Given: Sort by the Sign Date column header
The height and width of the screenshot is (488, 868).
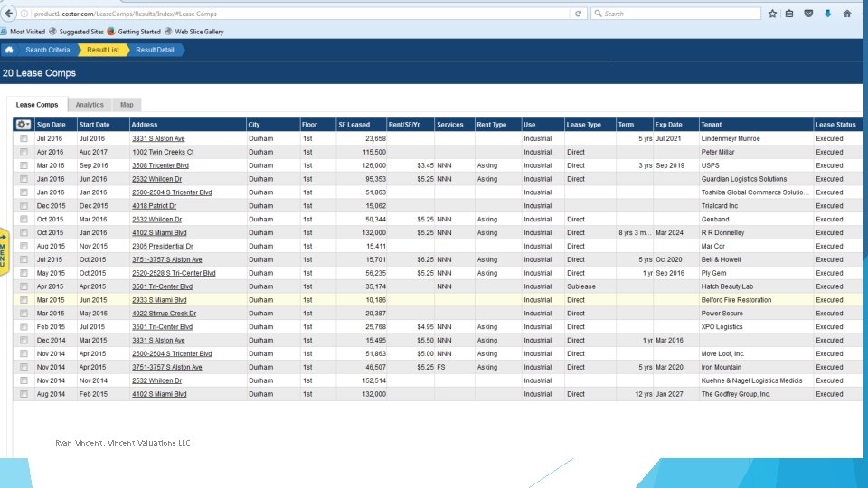Looking at the screenshot, I should tap(55, 125).
